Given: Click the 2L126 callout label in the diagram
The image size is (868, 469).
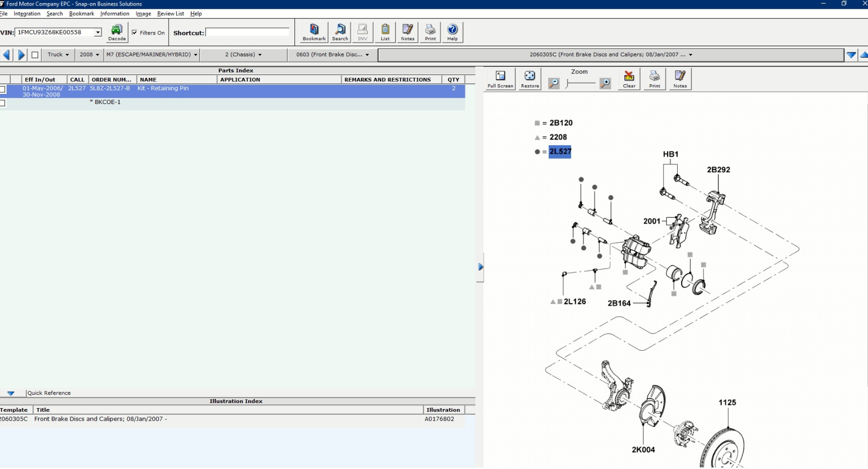Looking at the screenshot, I should 575,301.
